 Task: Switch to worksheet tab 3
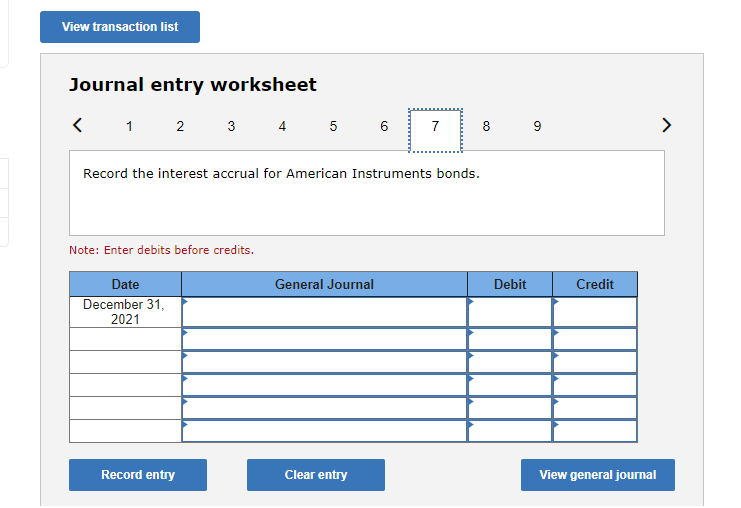point(231,126)
